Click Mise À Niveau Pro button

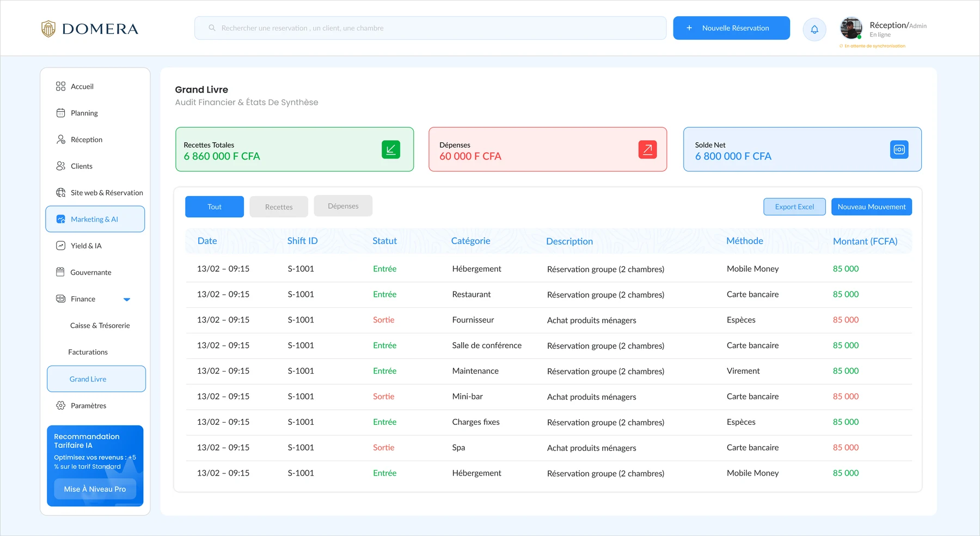pos(95,489)
